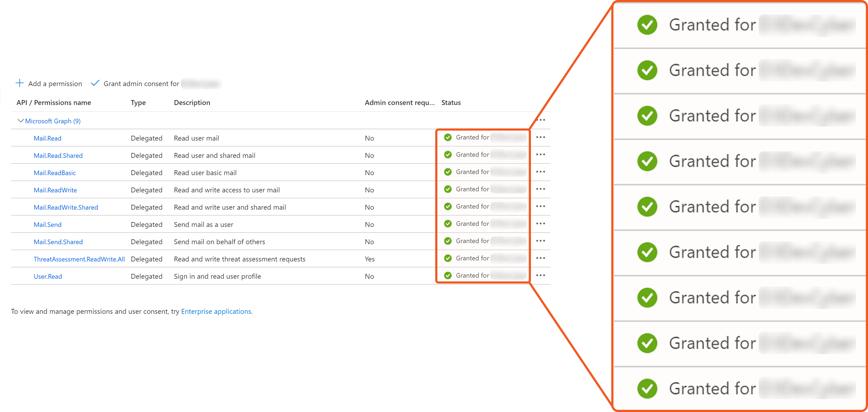Image resolution: width=868 pixels, height=412 pixels.
Task: Click the Admin consent required column header
Action: (399, 103)
